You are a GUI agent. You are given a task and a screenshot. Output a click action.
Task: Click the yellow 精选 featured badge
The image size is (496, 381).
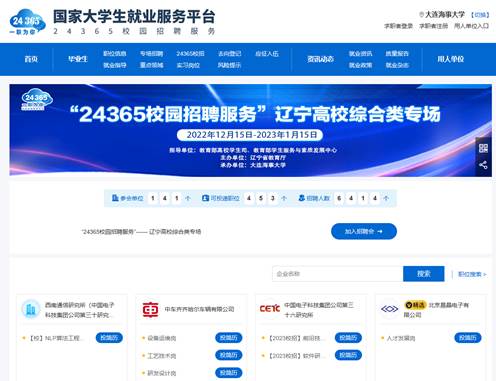point(415,305)
